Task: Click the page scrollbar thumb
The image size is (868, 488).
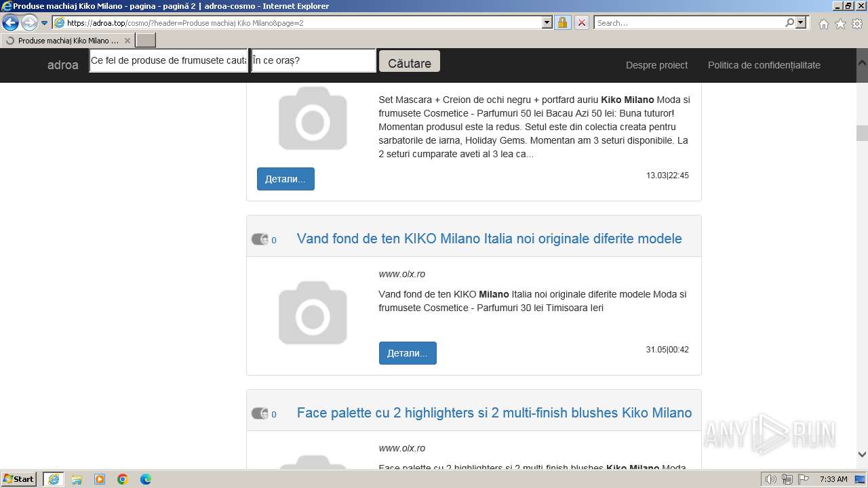Action: tap(862, 132)
